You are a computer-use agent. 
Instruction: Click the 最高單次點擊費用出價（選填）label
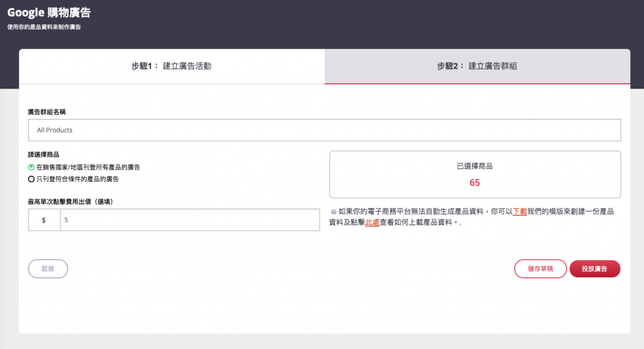70,202
